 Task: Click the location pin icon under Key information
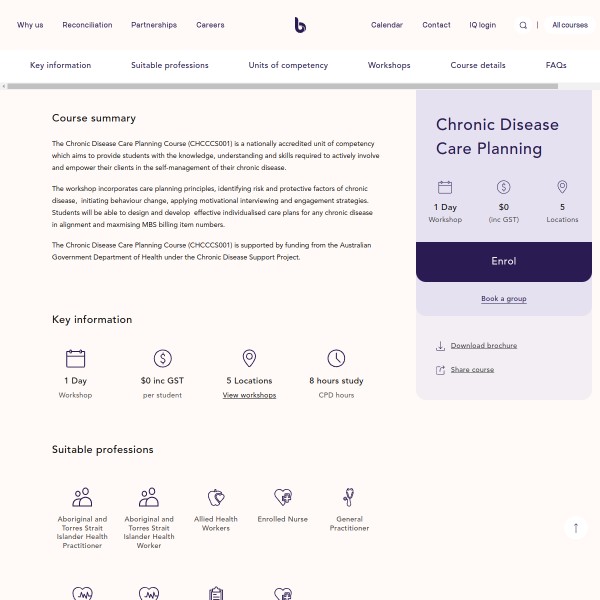click(x=249, y=358)
